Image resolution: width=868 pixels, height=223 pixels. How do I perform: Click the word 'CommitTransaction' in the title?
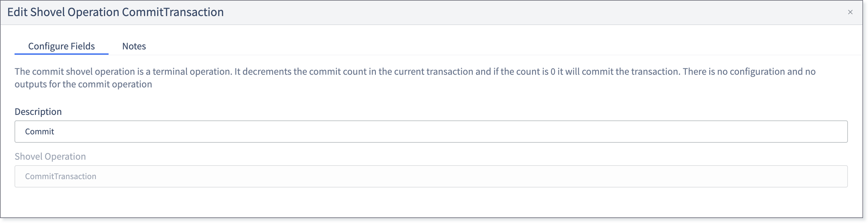point(173,12)
